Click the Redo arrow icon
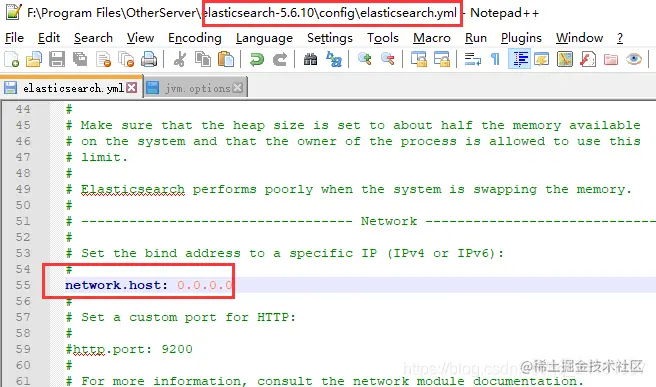This screenshot has height=387, width=656. click(x=279, y=59)
